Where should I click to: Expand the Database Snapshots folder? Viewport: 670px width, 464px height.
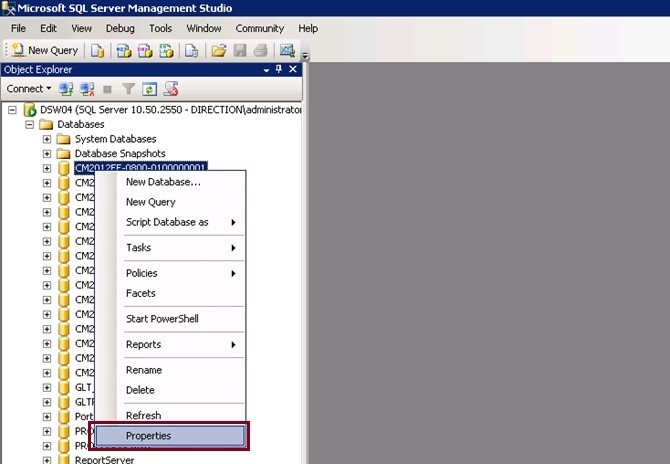click(x=47, y=153)
